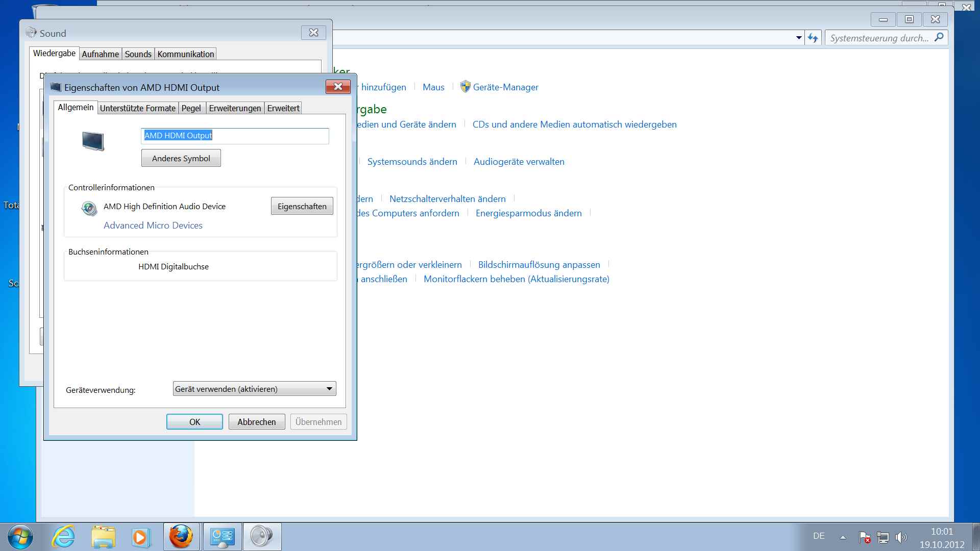The width and height of the screenshot is (980, 551).
Task: Open the Geräte-Manager link
Action: pos(506,87)
